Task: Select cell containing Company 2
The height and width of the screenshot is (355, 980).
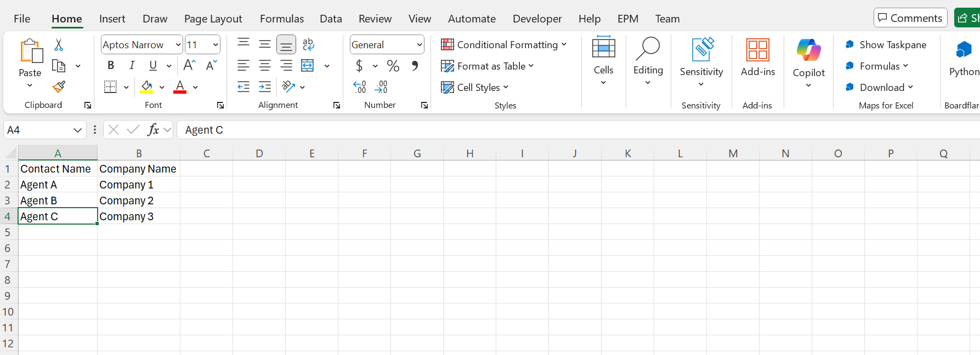Action: tap(139, 201)
